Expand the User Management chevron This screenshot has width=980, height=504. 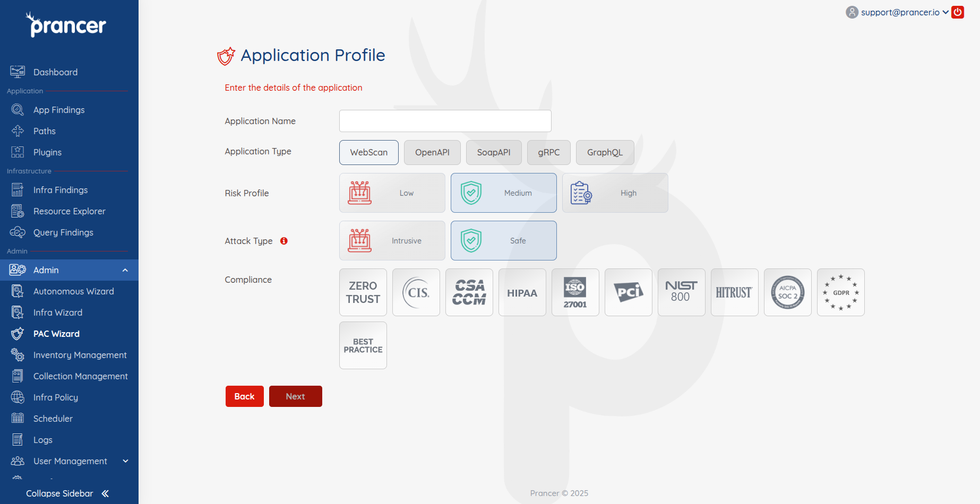126,461
